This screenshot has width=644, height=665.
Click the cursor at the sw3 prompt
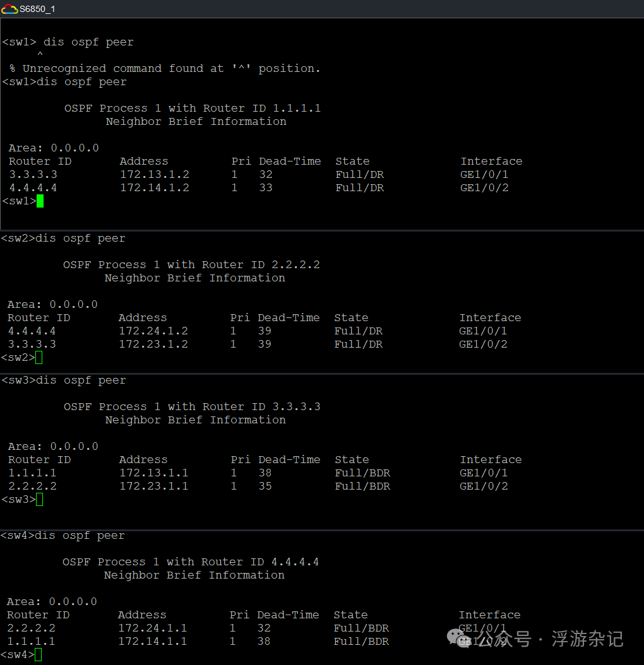40,500
